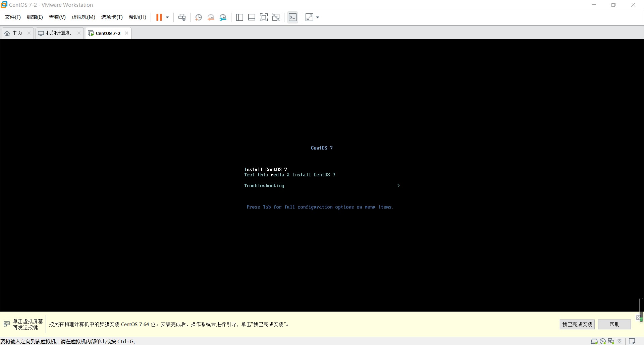Expand Troubleshooting submenu arrow

(x=398, y=185)
